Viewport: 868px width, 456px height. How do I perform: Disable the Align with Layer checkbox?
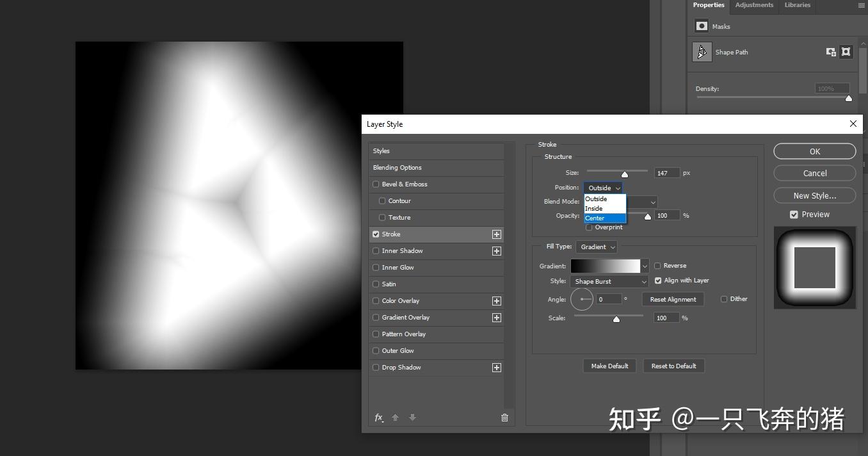click(x=658, y=280)
